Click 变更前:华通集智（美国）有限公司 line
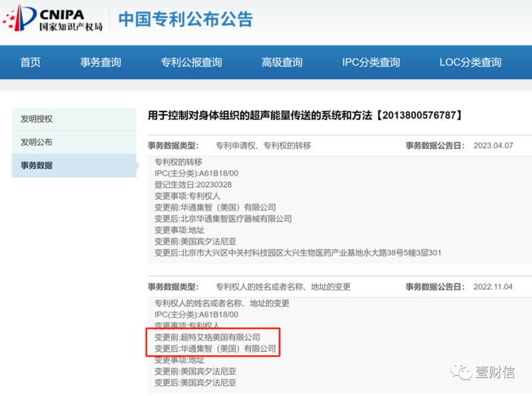532x396 pixels. [215, 208]
